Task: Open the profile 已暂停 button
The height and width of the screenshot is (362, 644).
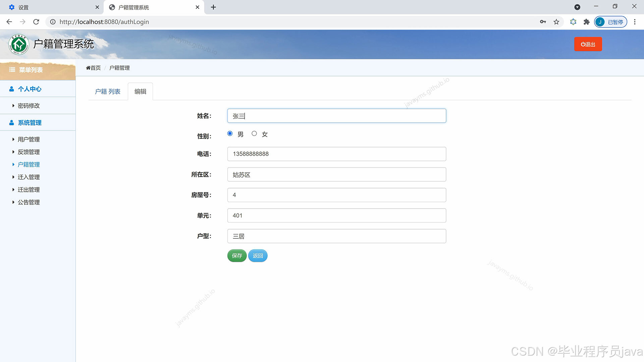Action: pos(610,22)
